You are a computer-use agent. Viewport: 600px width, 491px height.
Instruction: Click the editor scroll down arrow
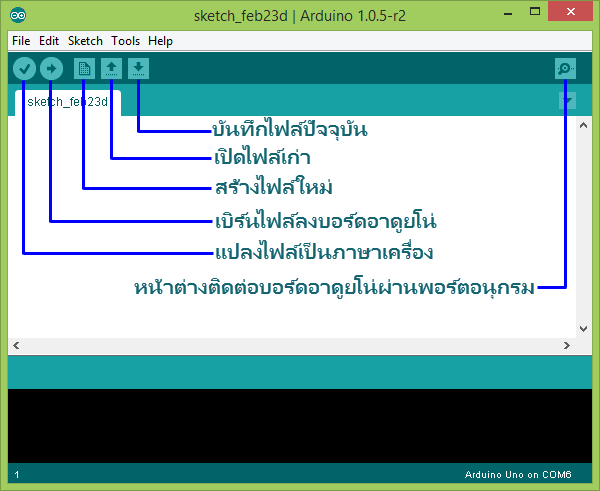584,328
